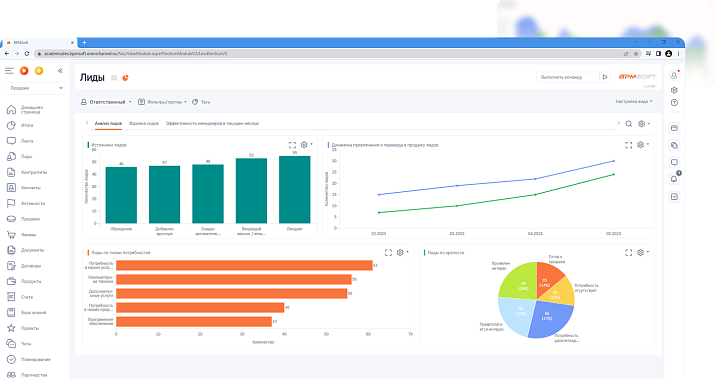Click the orange play button in sidebar header
Viewport: 715px width, 379px height.
coord(24,71)
